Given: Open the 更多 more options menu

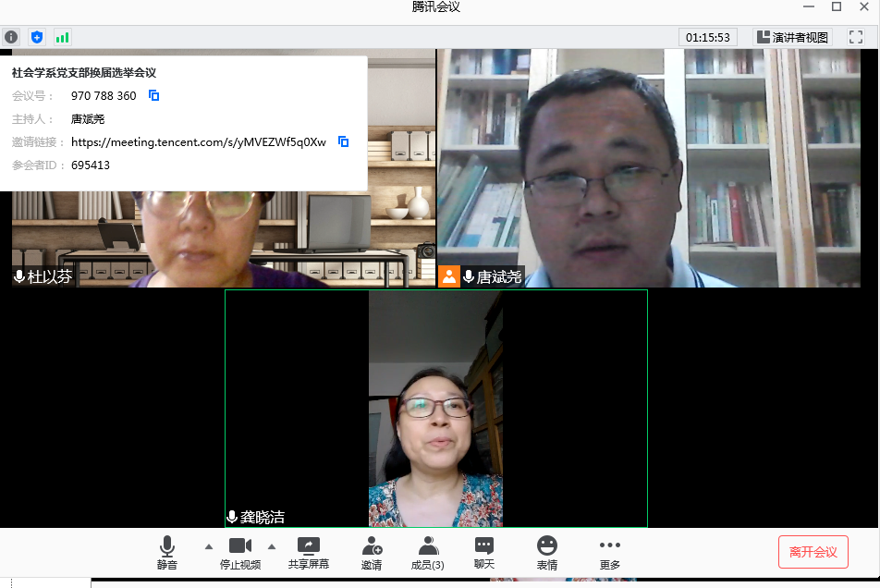Looking at the screenshot, I should 610,553.
